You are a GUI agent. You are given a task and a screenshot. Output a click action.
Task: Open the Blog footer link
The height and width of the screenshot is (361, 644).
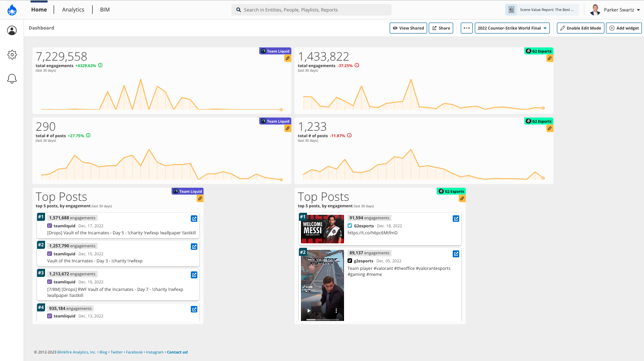(103, 352)
